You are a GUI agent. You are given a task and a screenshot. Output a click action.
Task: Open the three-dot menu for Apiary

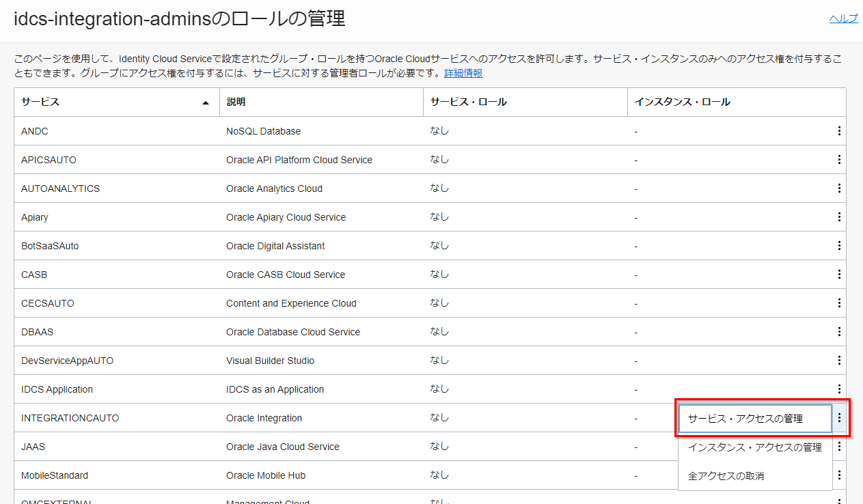(x=839, y=217)
